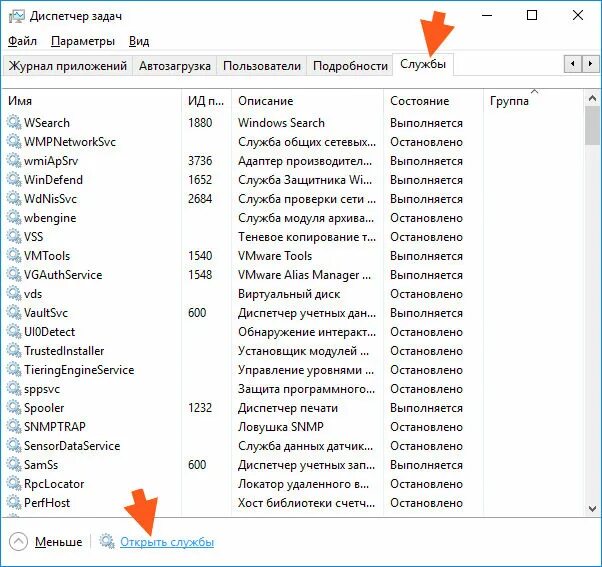Viewport: 602px width, 567px height.
Task: Switch to the Пользователи tab
Action: pyautogui.click(x=262, y=66)
